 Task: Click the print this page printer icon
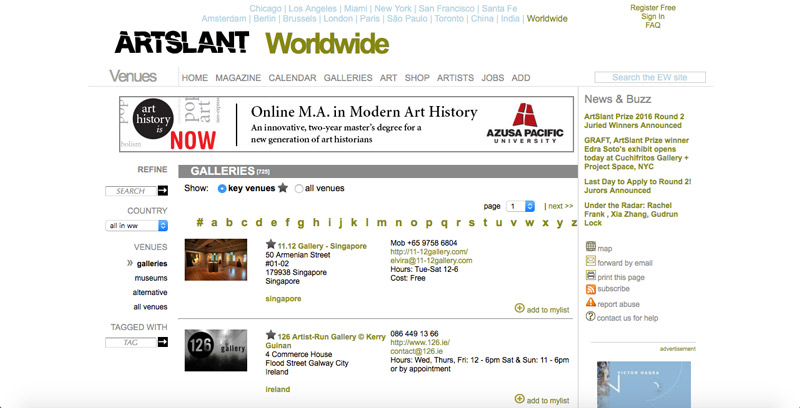[590, 275]
